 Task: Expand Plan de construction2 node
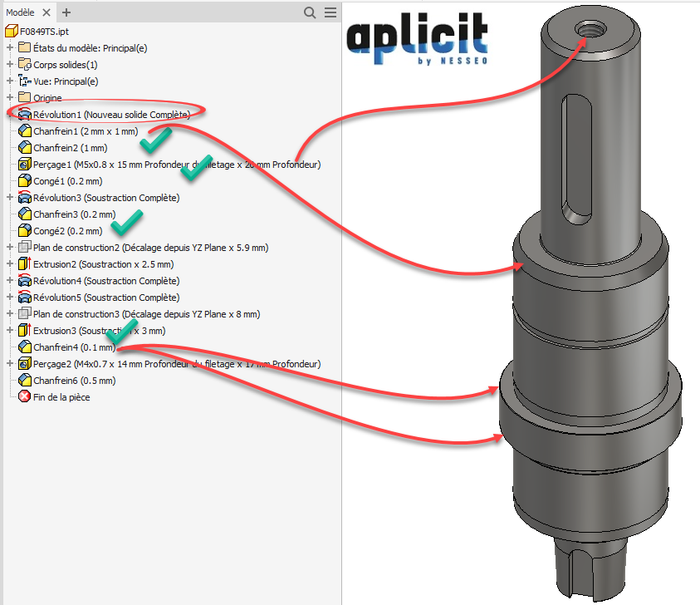click(x=10, y=247)
